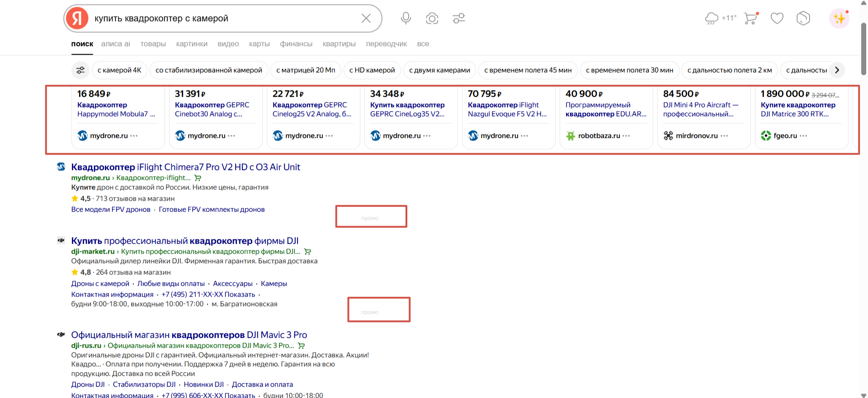Click the mirdronov.ru store icon
868x398 pixels.
(x=668, y=136)
